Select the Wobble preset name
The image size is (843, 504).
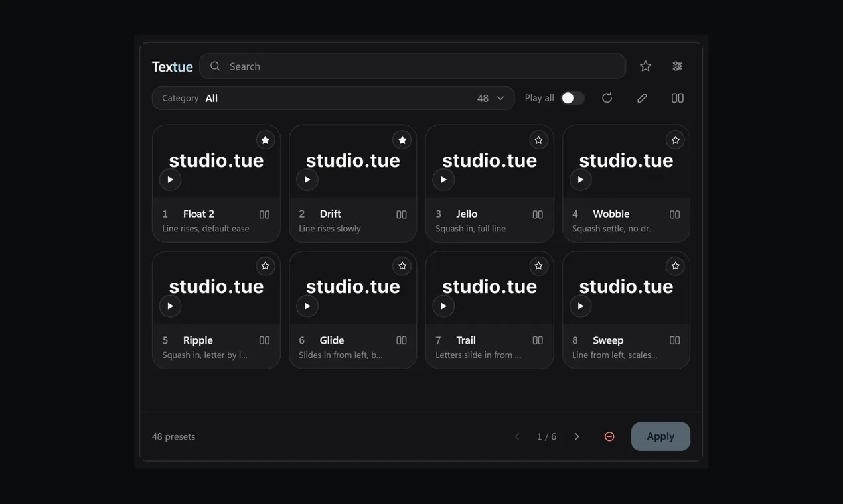tap(611, 214)
